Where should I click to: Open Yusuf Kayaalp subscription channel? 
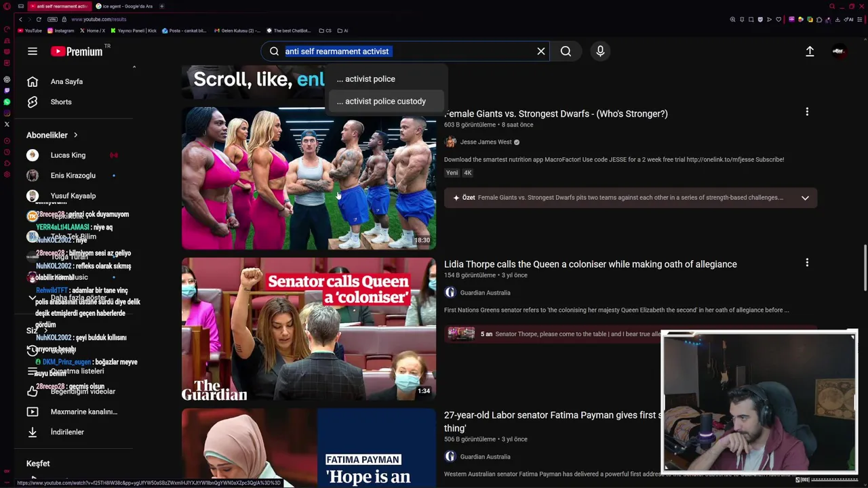click(x=73, y=196)
